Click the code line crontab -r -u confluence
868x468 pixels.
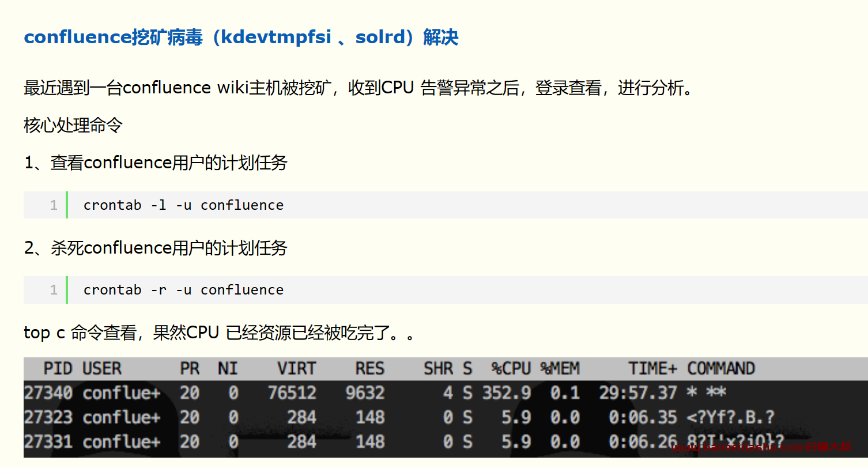[183, 290]
